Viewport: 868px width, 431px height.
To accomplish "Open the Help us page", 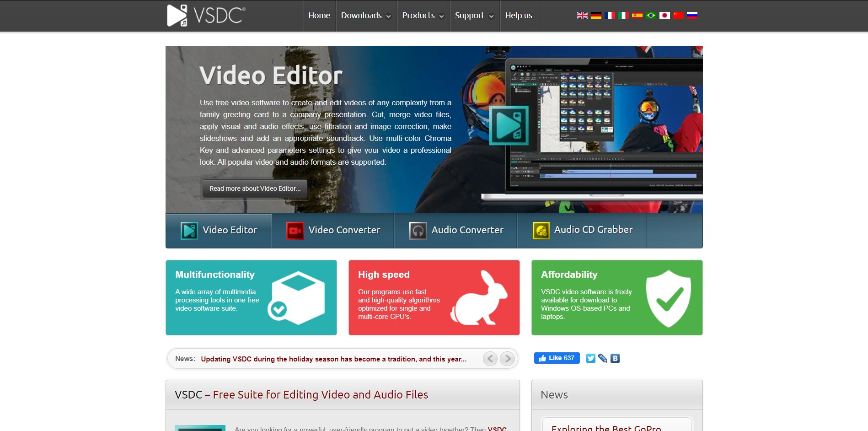I will (519, 16).
